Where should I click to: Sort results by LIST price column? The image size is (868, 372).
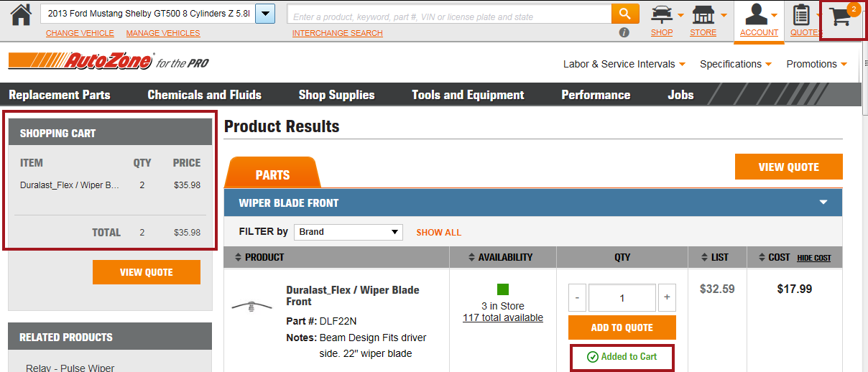point(714,257)
